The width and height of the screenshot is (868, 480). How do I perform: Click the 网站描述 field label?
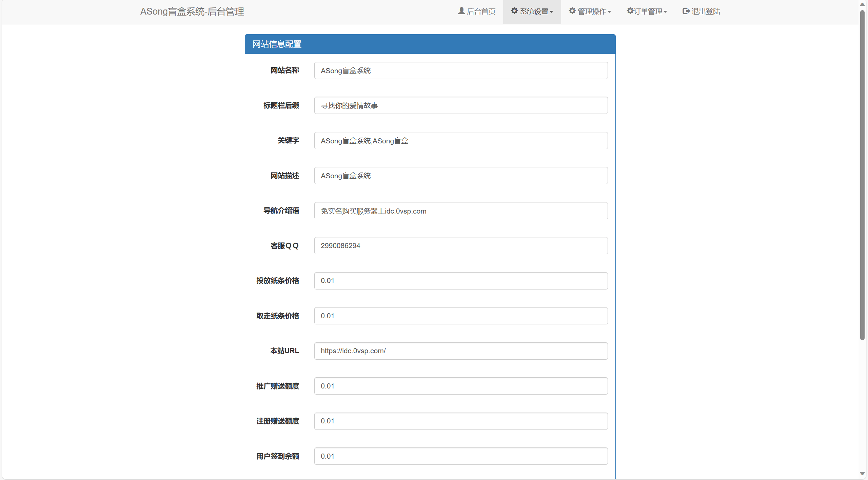285,176
